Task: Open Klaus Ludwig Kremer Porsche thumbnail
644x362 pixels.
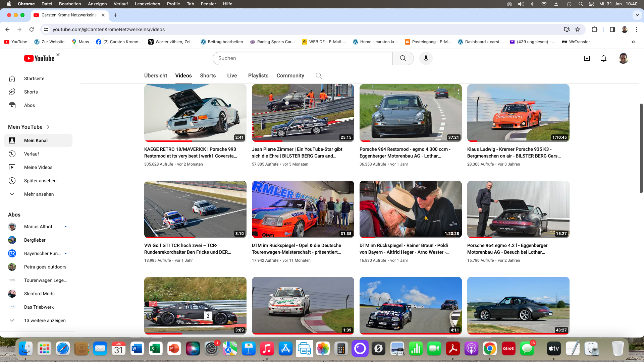Action: click(518, 113)
